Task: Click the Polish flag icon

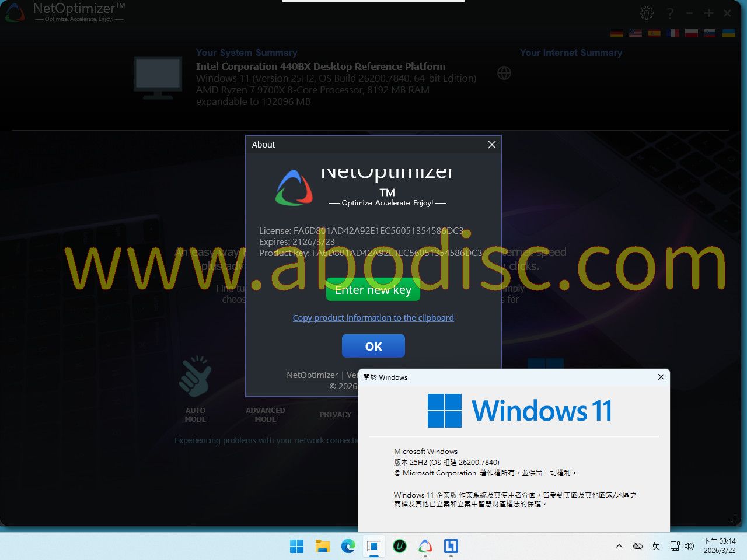Action: (x=692, y=33)
